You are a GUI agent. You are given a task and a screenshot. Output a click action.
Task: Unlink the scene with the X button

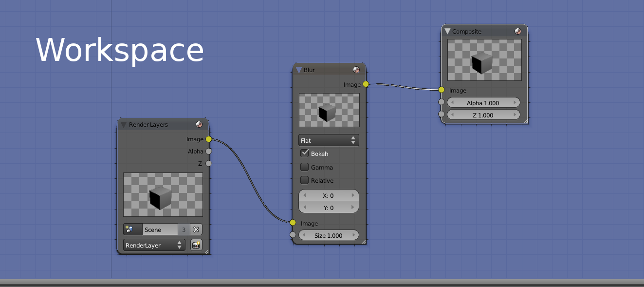[x=196, y=230]
